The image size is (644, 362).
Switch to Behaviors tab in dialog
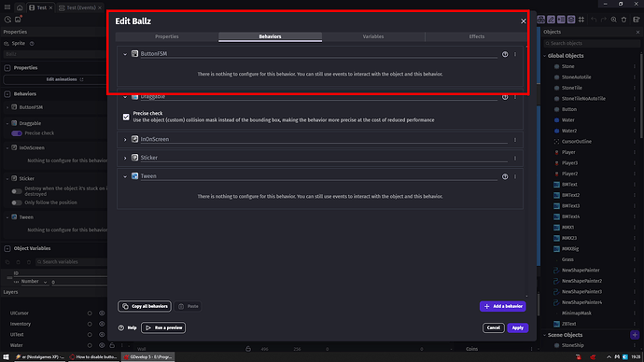click(270, 36)
